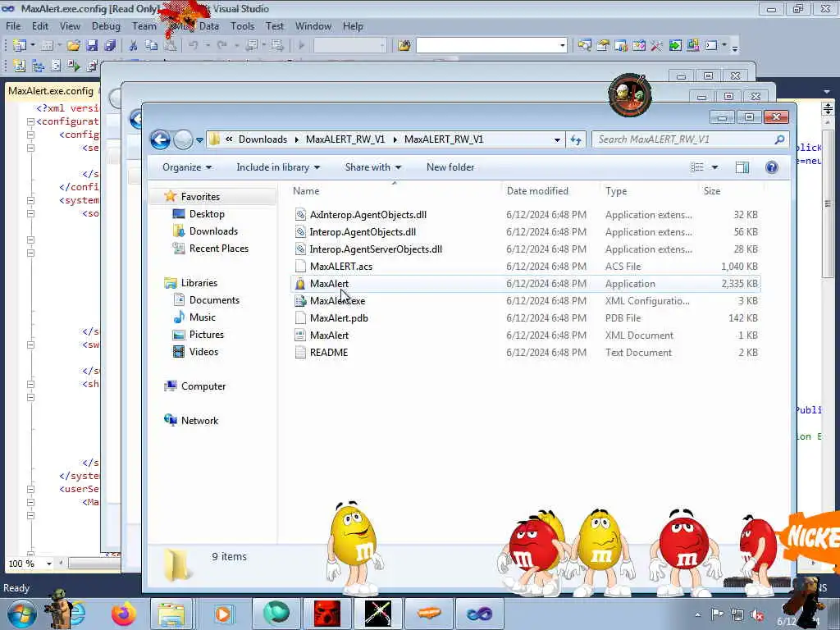
Task: Open Documents library
Action: coord(214,300)
